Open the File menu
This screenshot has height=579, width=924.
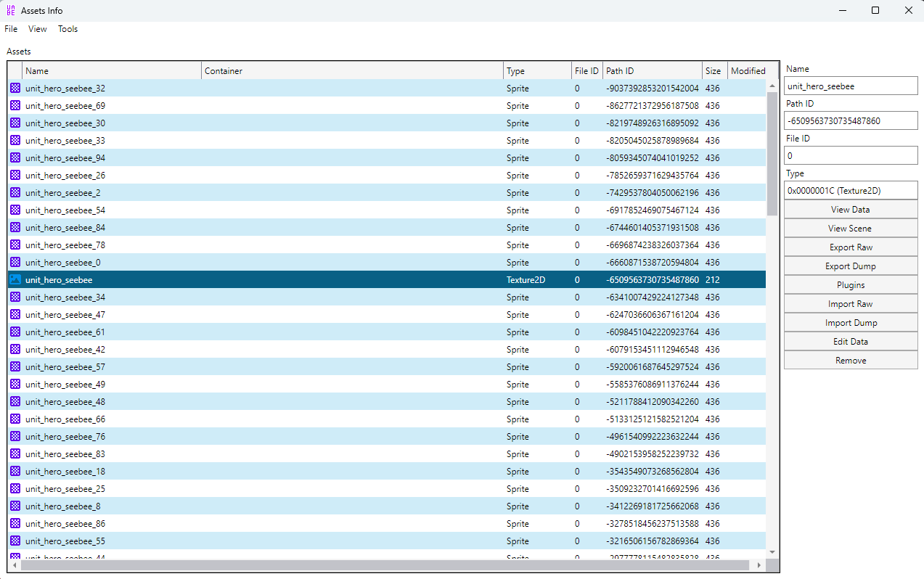[x=11, y=29]
